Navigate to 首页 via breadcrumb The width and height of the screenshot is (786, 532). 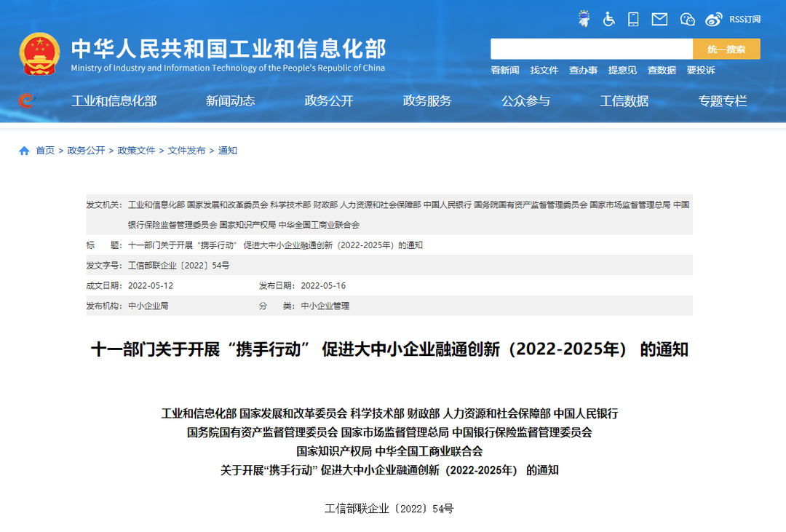pos(45,150)
